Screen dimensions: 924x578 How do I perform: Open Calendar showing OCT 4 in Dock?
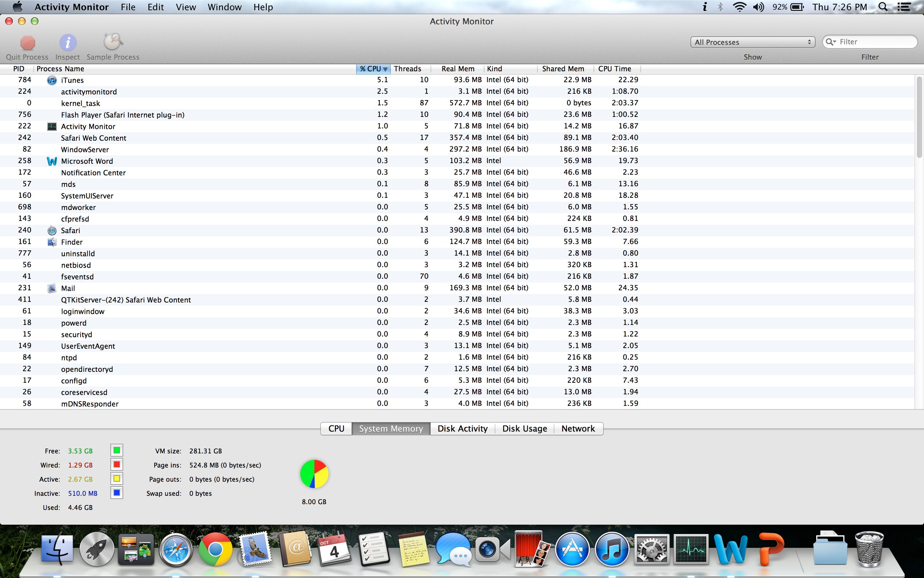pos(335,549)
